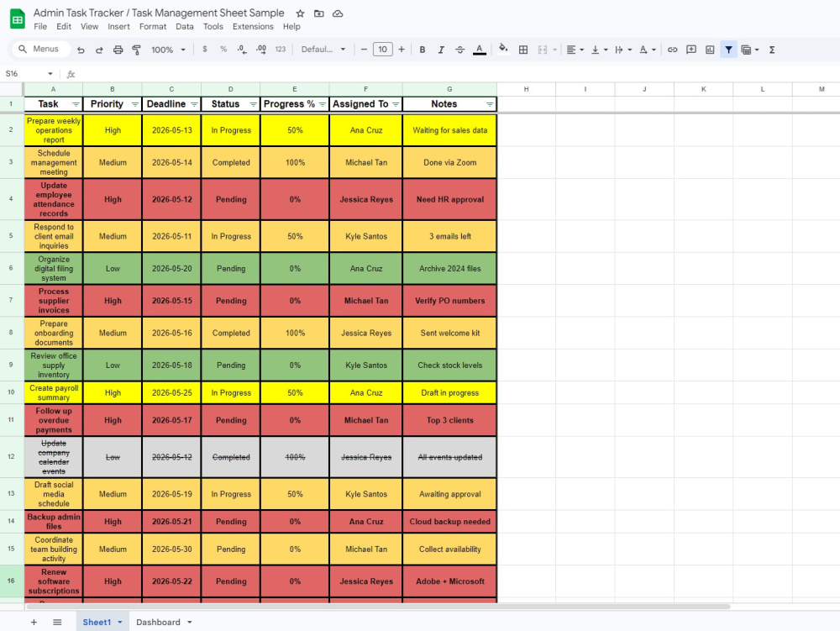Open the Format menu

pyautogui.click(x=153, y=27)
